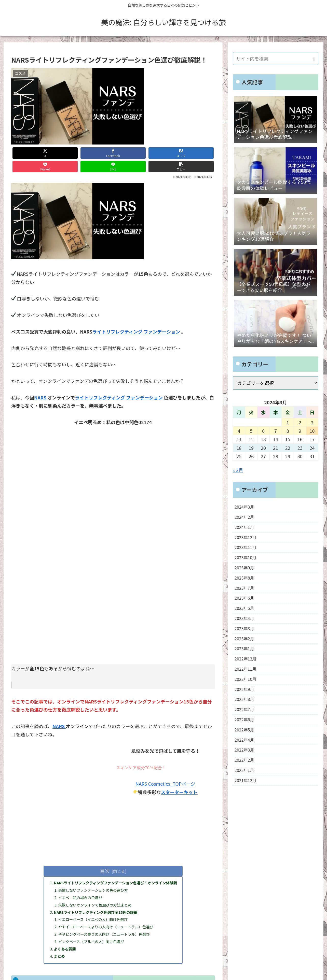Select calendar date 5
The image size is (327, 980).
coord(251,431)
